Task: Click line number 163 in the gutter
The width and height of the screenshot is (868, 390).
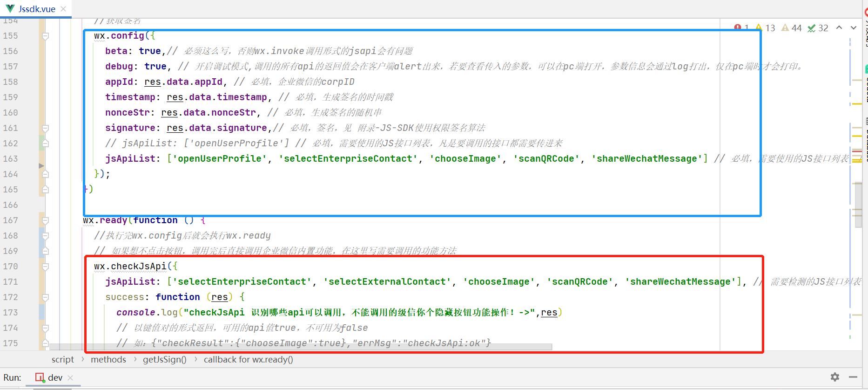Action: [x=10, y=159]
